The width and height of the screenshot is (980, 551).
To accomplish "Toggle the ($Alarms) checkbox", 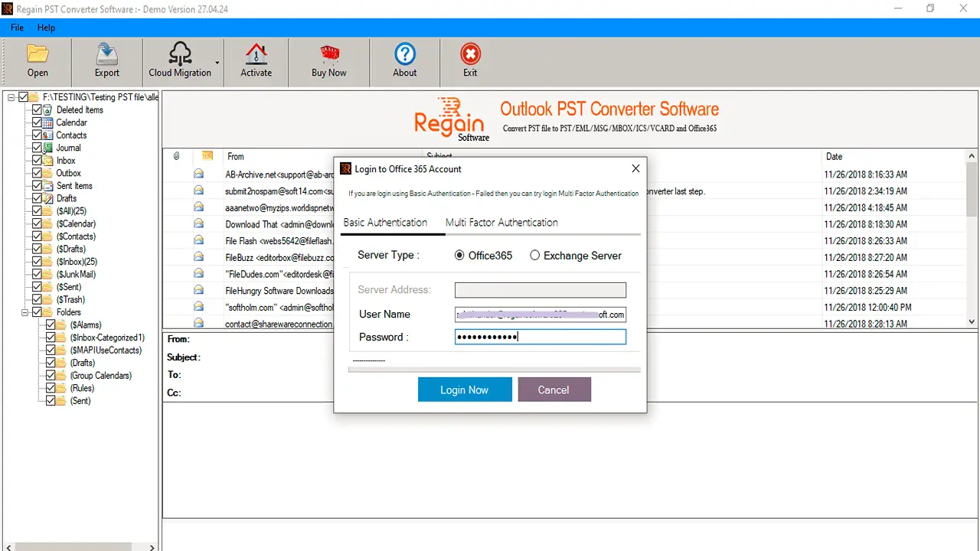I will coord(51,324).
